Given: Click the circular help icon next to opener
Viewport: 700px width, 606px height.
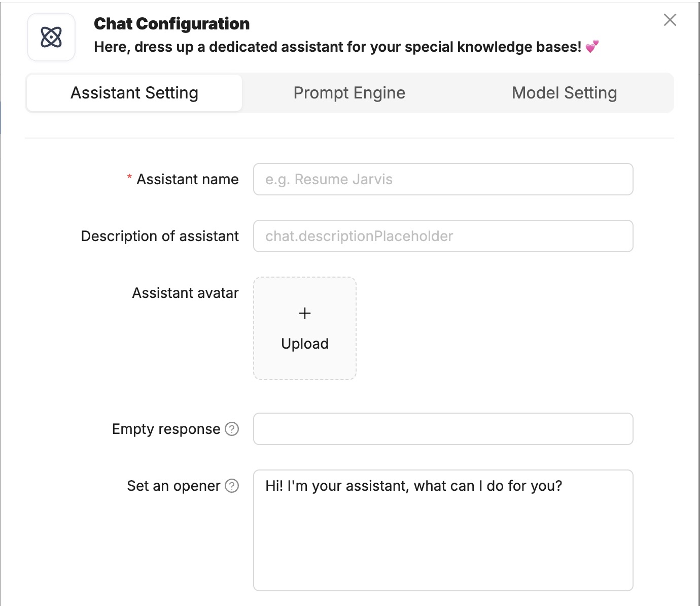Looking at the screenshot, I should (x=232, y=486).
